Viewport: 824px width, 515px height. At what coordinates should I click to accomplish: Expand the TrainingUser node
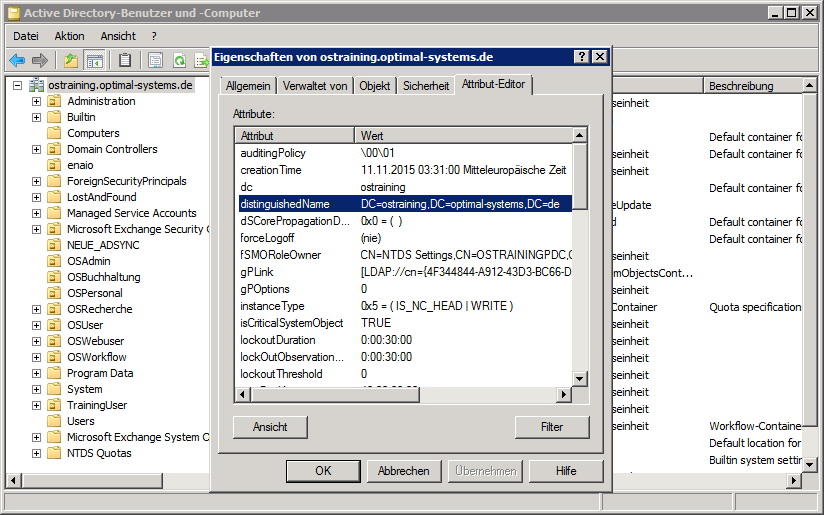[x=36, y=405]
